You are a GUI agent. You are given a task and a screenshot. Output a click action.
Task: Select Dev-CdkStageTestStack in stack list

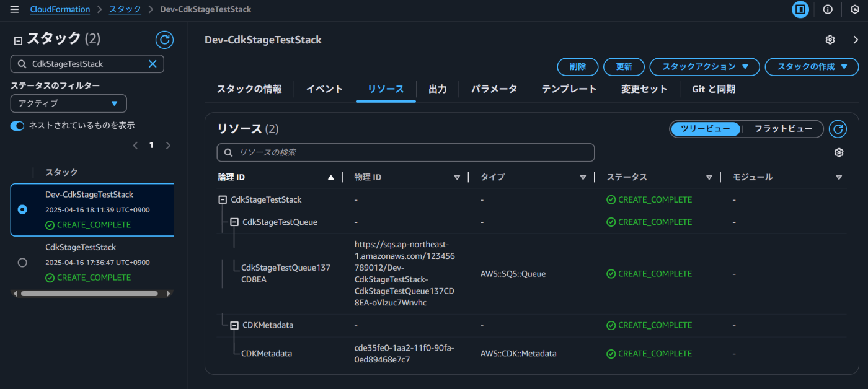click(89, 194)
